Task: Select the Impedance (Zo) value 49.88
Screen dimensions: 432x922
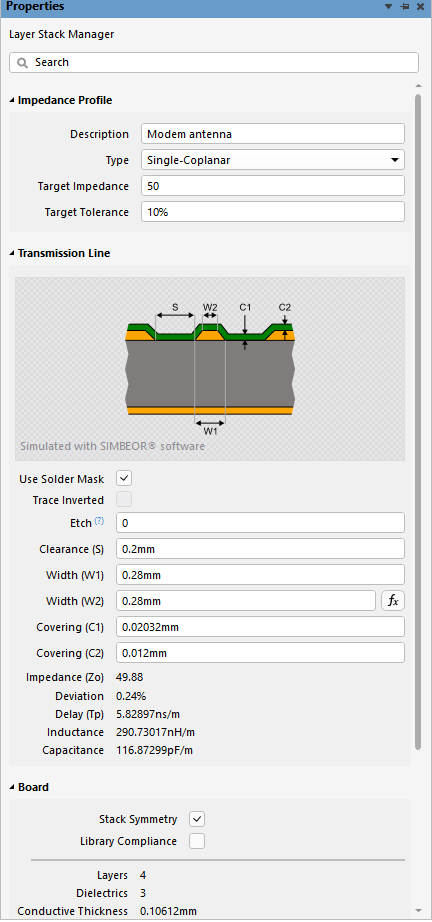Action: (x=130, y=677)
